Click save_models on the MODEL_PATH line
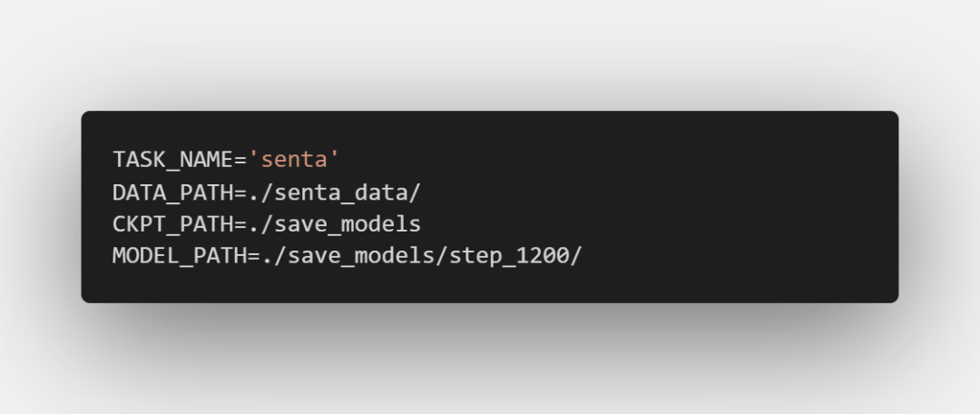Viewport: 980px width, 414px height. [361, 256]
